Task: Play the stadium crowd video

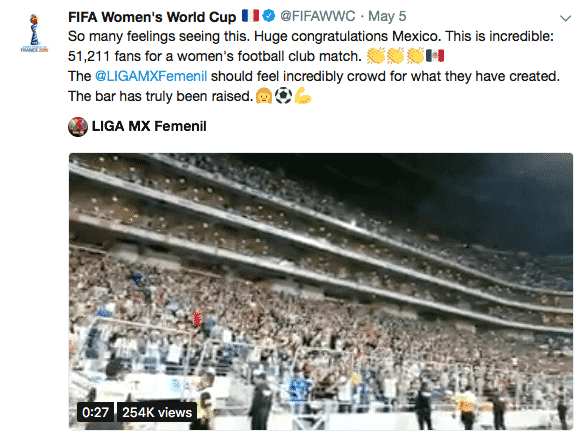Action: (x=321, y=291)
